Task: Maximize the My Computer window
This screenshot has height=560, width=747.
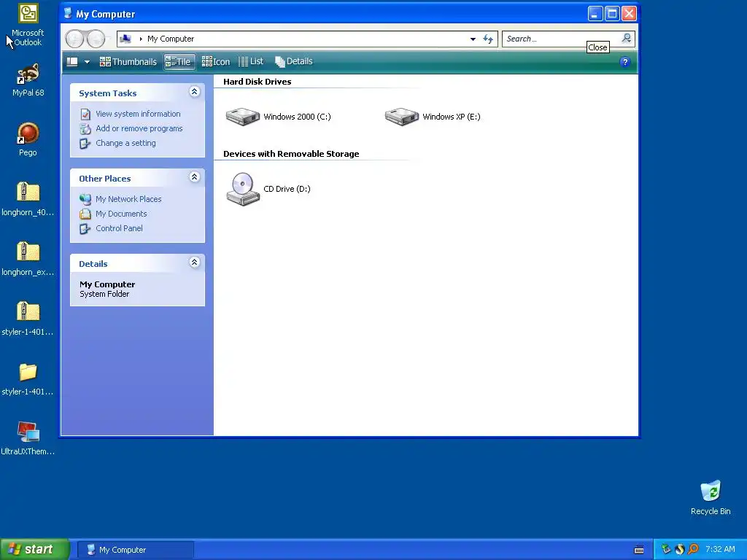Action: (x=612, y=14)
